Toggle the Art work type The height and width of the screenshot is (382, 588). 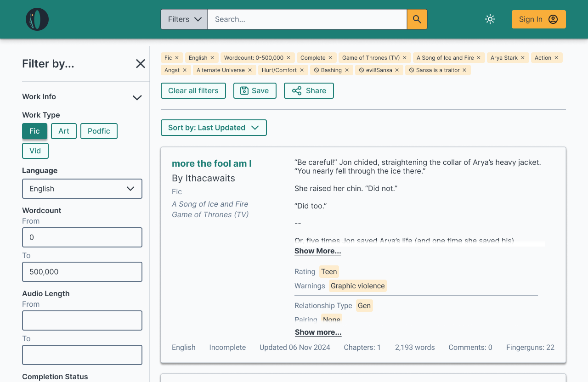click(64, 131)
